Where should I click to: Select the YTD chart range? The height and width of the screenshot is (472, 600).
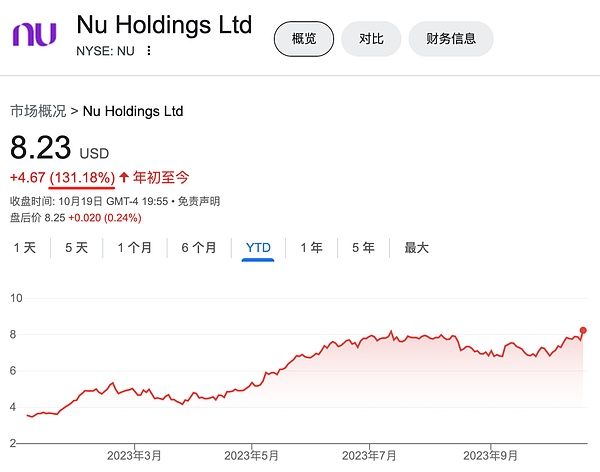point(258,247)
